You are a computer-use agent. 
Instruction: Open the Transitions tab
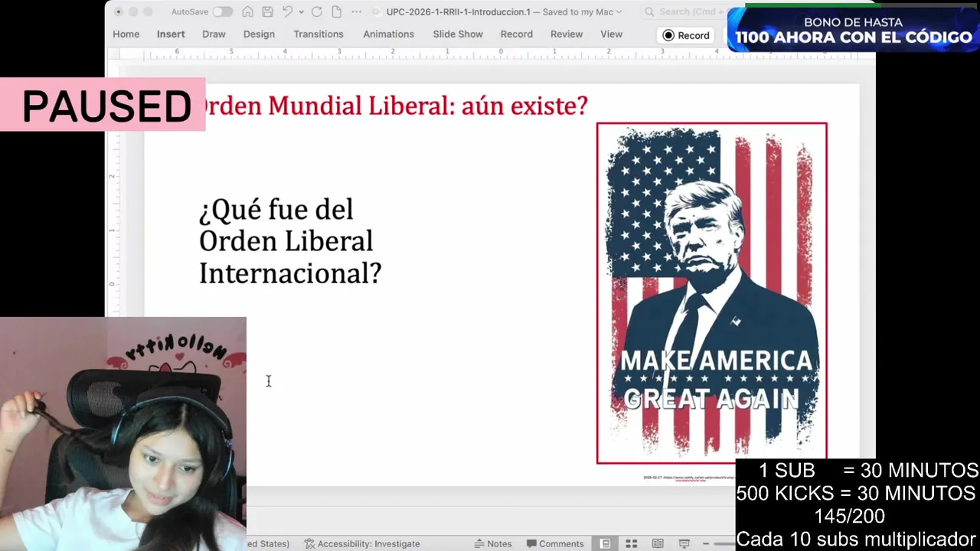pos(318,34)
